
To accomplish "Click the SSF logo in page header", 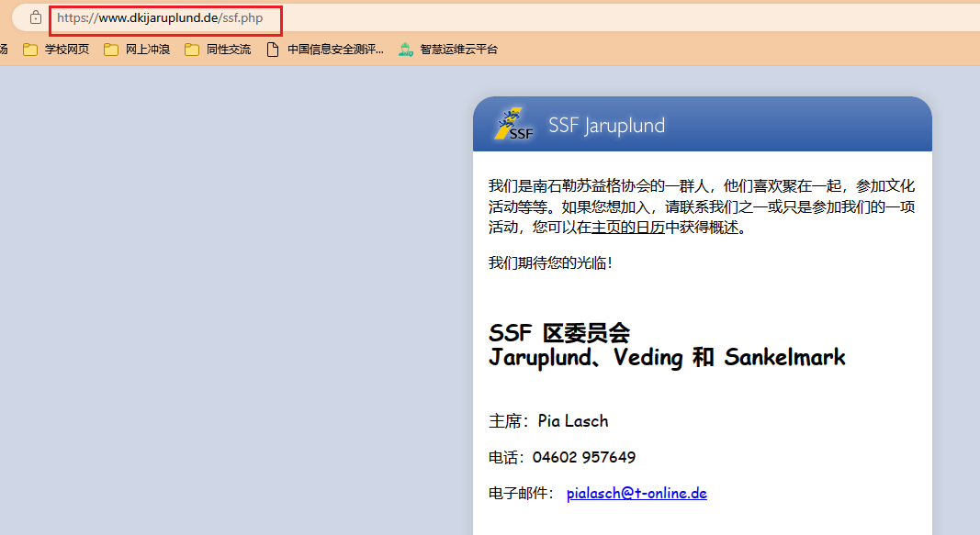I will tap(513, 124).
